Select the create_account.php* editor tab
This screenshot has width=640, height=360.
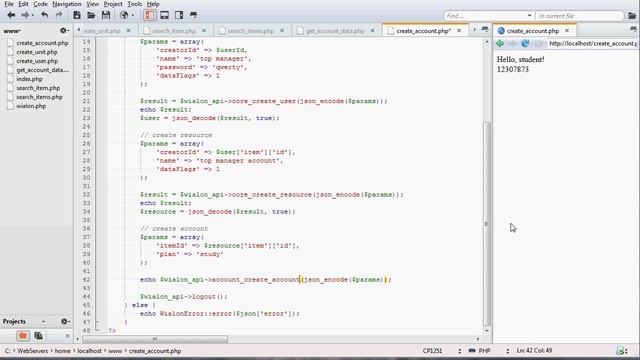point(423,31)
